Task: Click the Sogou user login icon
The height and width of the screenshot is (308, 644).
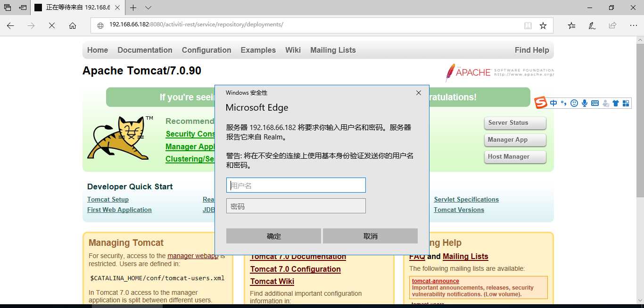Action: pyautogui.click(x=605, y=103)
